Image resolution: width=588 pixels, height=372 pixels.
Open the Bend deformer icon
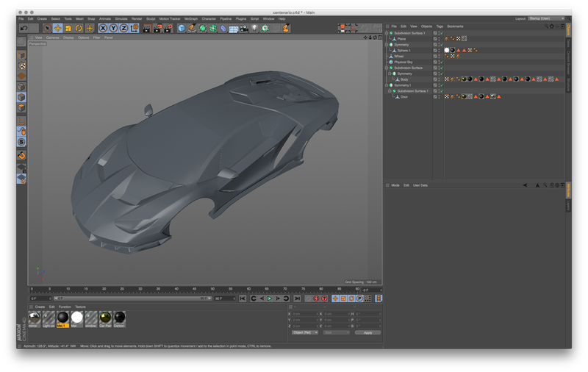[x=223, y=28]
